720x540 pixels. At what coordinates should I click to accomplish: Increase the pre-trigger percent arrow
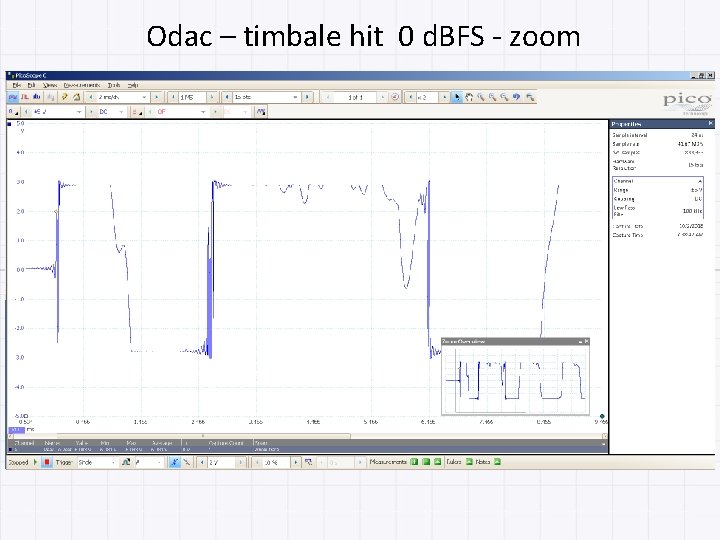(x=296, y=462)
